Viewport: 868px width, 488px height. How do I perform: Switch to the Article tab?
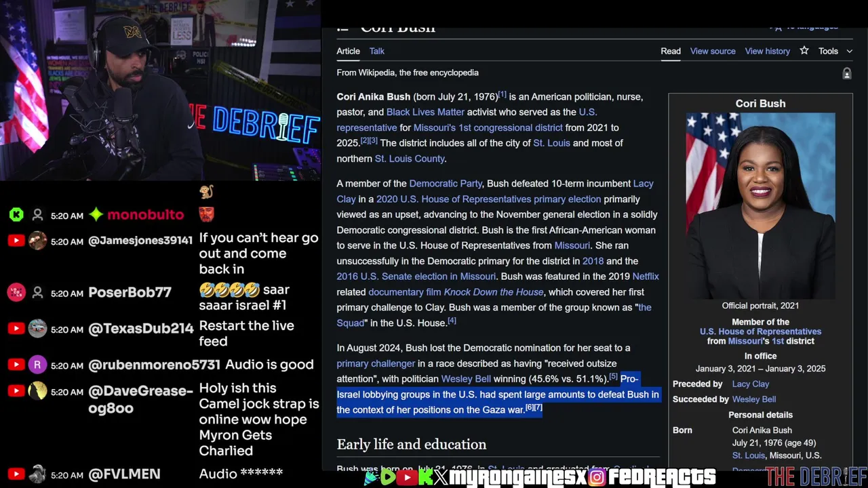coord(348,51)
